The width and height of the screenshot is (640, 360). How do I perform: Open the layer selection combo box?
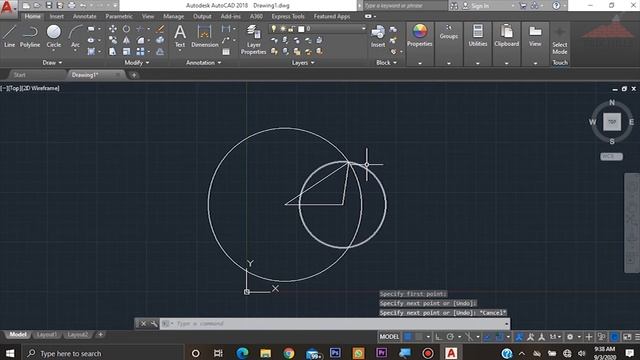pos(318,29)
